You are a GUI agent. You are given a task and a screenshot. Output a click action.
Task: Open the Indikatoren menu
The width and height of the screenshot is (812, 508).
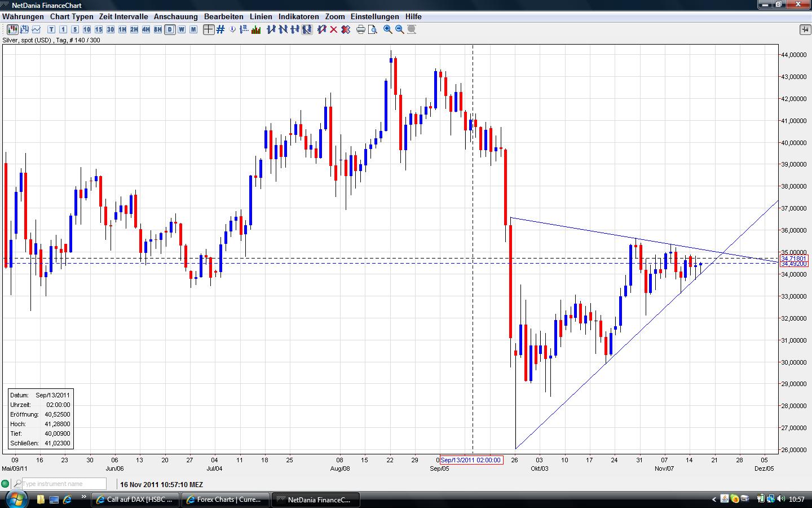[x=299, y=16]
